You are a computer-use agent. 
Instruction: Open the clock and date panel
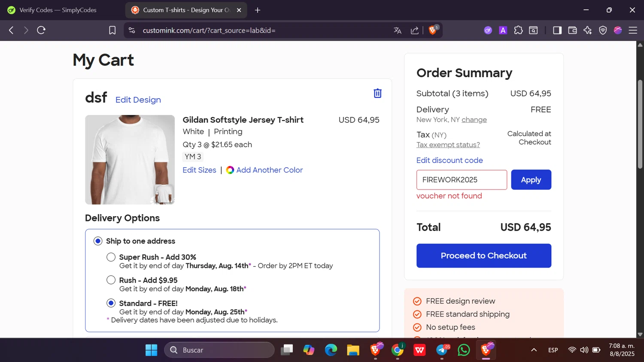coord(622,350)
